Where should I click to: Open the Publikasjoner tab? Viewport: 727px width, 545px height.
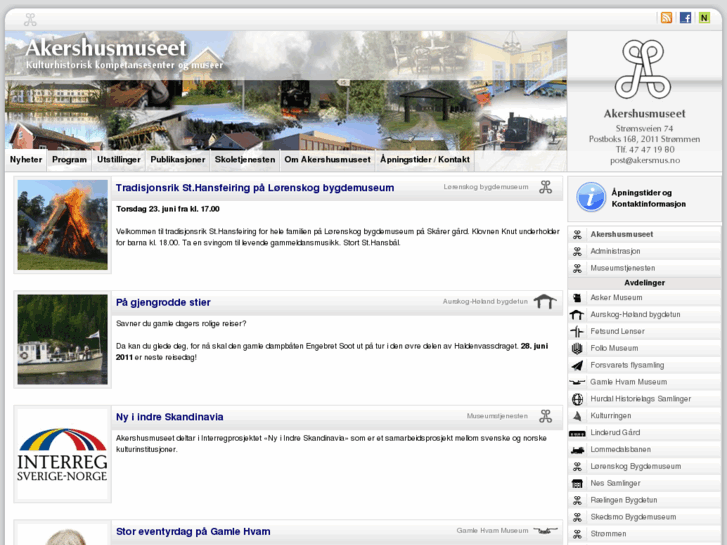tap(178, 160)
